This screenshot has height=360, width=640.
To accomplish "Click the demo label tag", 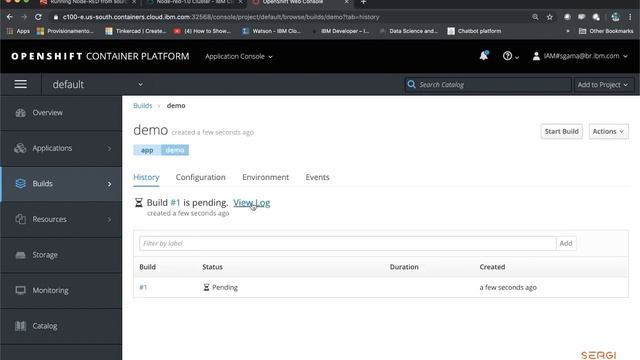I will (175, 150).
